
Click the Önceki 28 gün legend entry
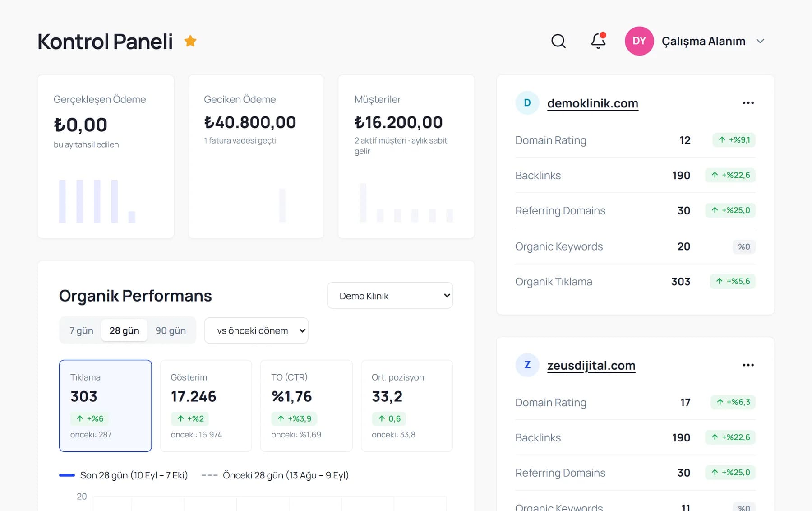click(275, 475)
